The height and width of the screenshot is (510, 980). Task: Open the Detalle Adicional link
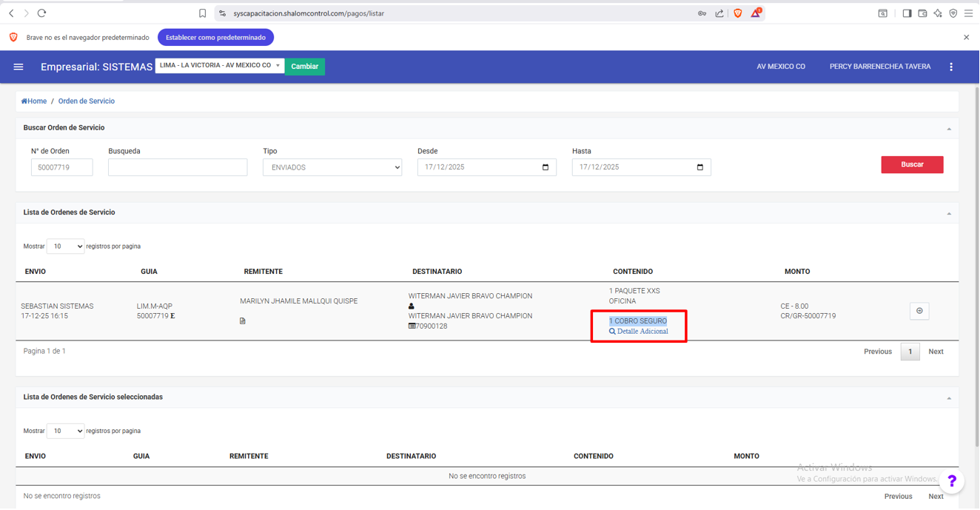point(642,332)
